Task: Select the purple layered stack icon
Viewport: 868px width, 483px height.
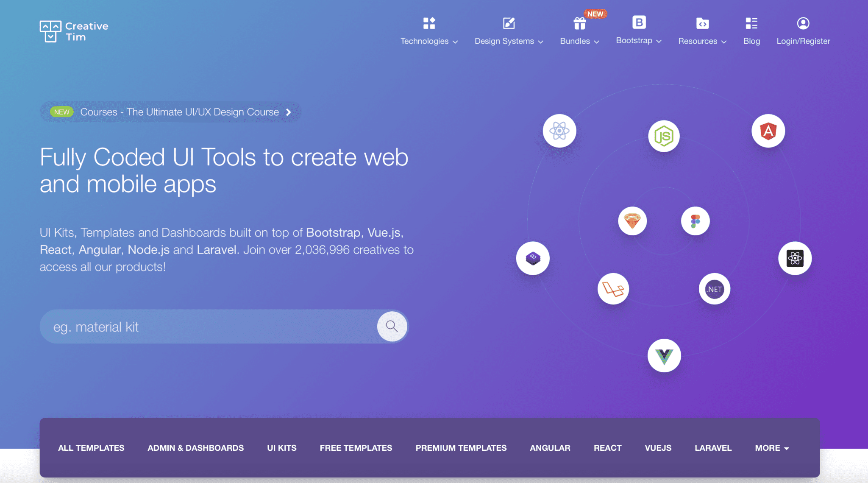Action: click(533, 258)
